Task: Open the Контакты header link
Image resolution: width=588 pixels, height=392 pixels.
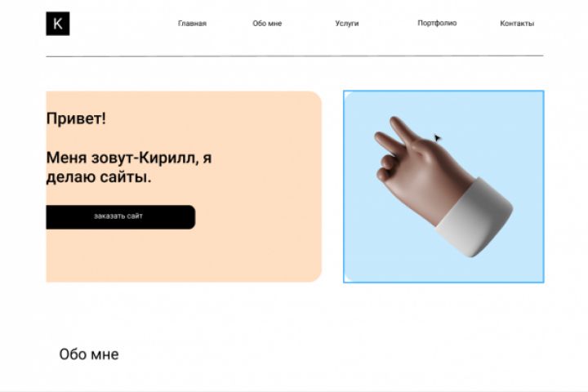Action: point(517,23)
